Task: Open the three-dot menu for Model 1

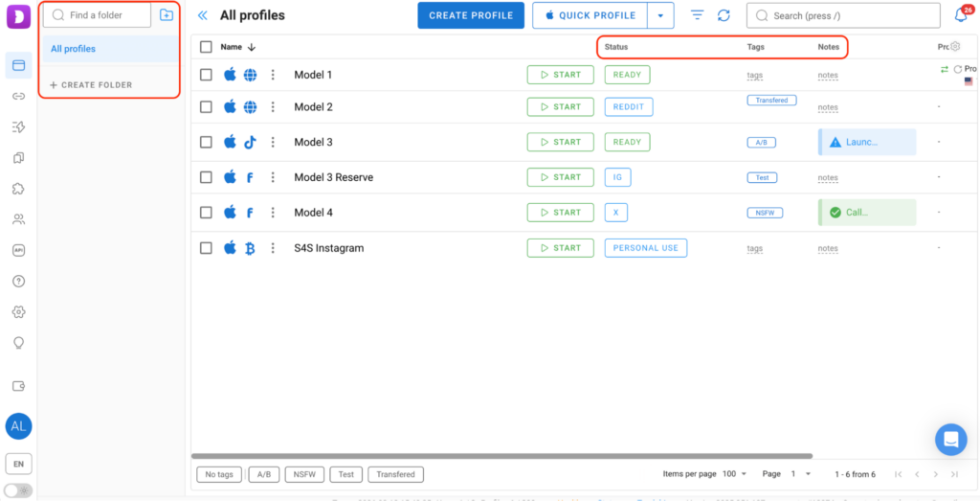Action: tap(273, 75)
